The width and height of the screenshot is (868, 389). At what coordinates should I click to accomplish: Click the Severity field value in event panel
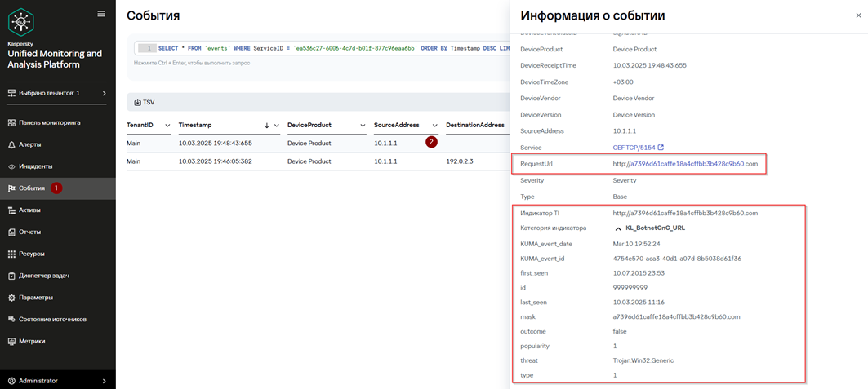tap(625, 181)
